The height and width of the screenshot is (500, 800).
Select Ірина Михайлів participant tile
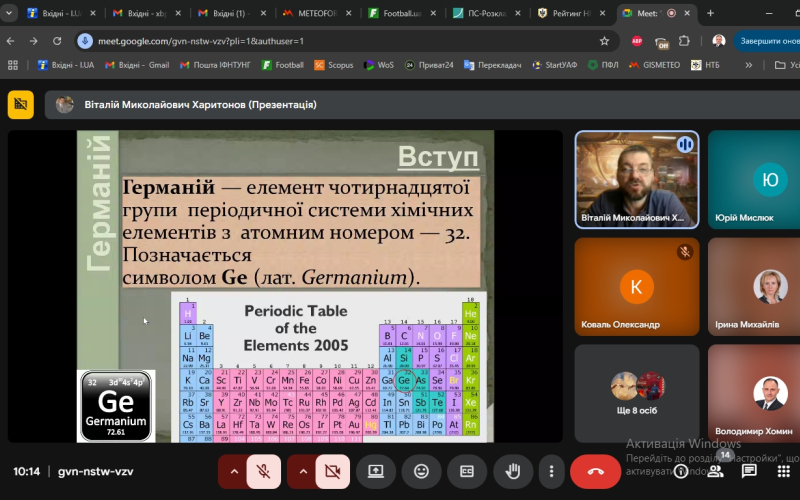click(x=754, y=287)
